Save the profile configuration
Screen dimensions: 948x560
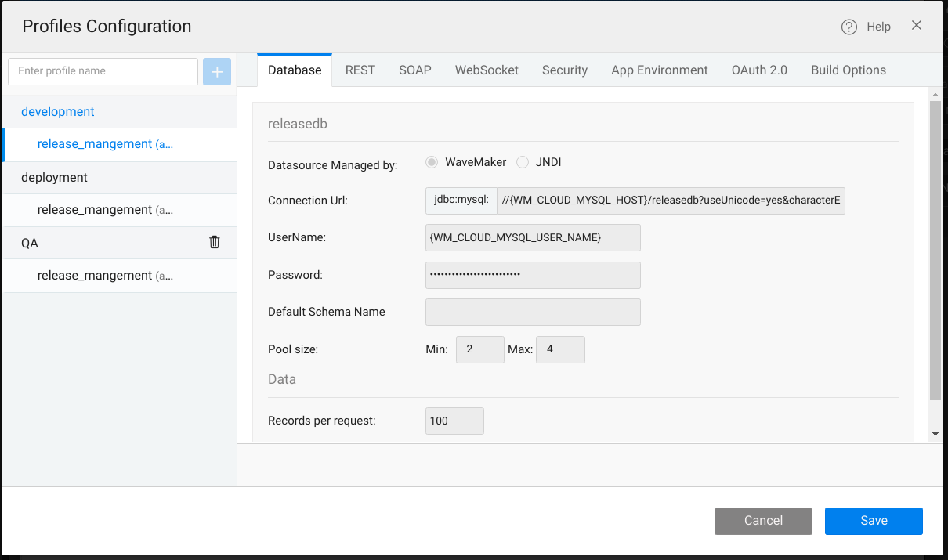tap(873, 520)
